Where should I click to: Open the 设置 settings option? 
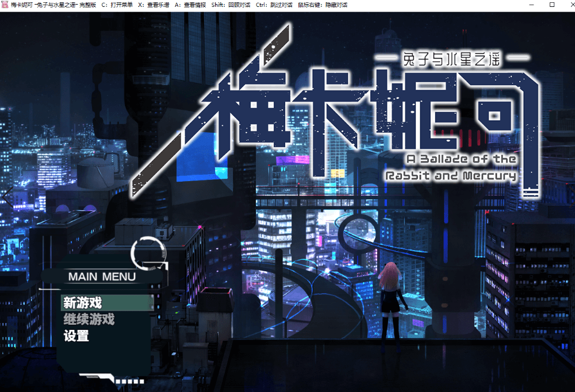(x=76, y=336)
